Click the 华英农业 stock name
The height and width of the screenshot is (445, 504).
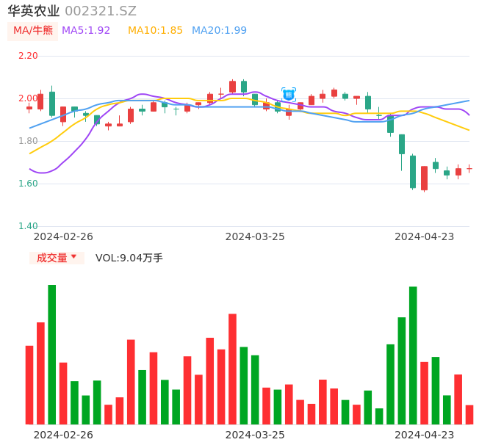click(33, 11)
